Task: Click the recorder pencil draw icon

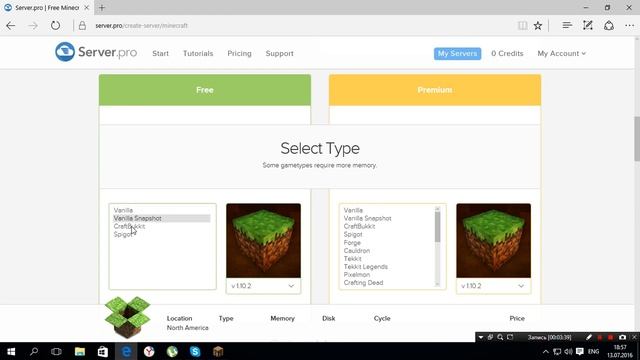Action: pyautogui.click(x=589, y=337)
